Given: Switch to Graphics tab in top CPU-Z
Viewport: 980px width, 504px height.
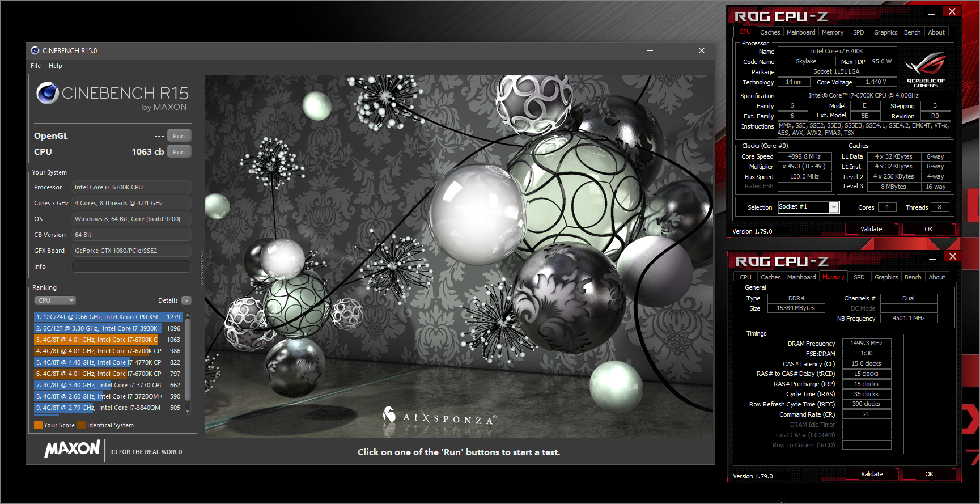Looking at the screenshot, I should (885, 32).
